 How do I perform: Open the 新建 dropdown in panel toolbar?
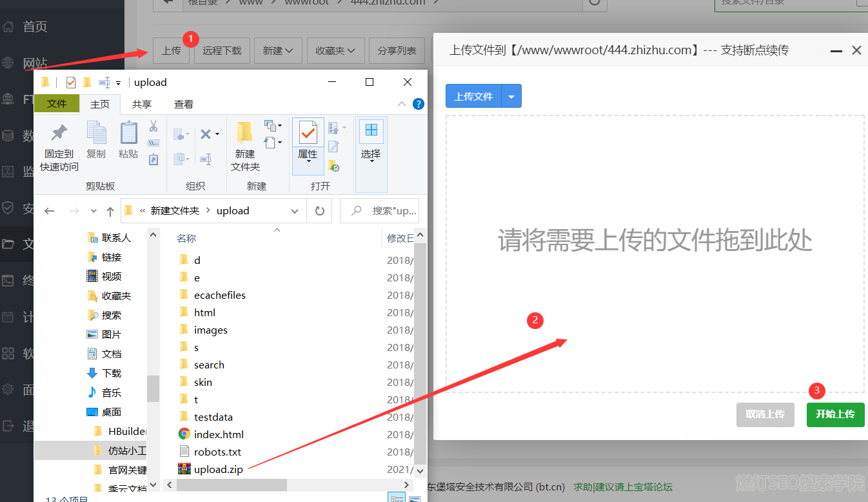[278, 50]
